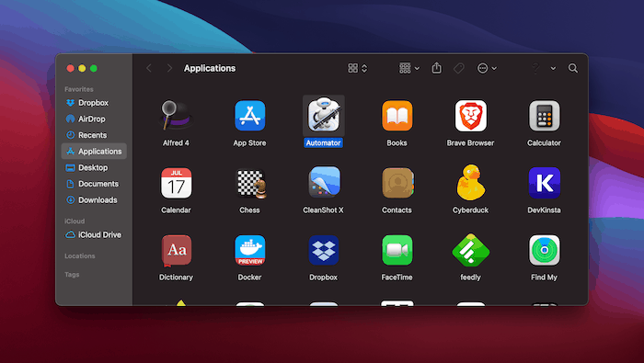Select the DevKinsta app icon
Viewport: 644px width, 363px height.
pos(545,183)
